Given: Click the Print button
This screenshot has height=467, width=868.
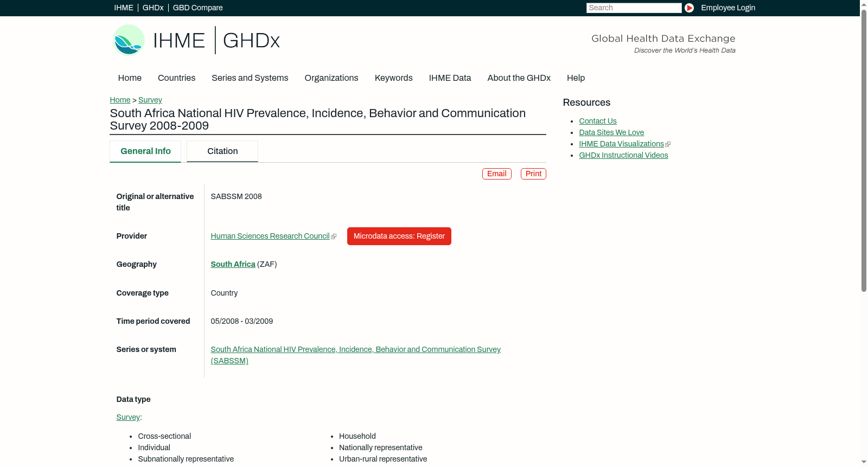Looking at the screenshot, I should (533, 174).
